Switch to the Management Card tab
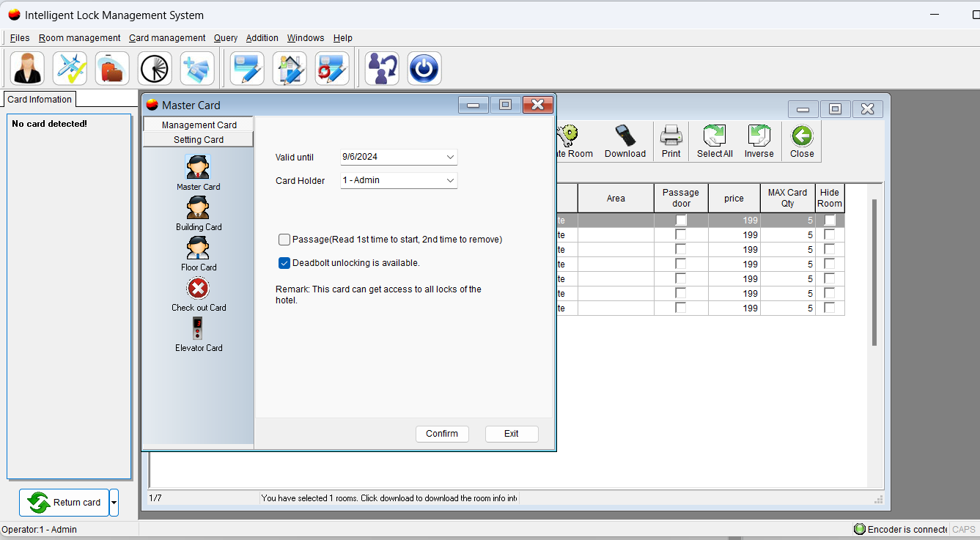980x540 pixels. (199, 125)
